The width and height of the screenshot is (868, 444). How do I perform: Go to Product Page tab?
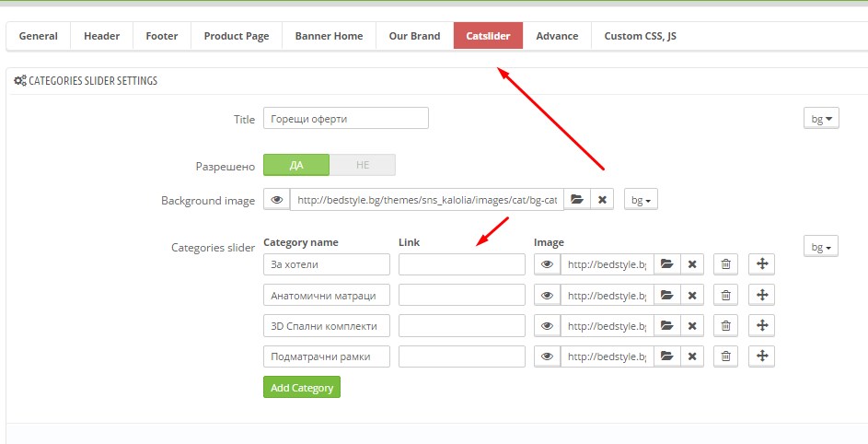(237, 36)
